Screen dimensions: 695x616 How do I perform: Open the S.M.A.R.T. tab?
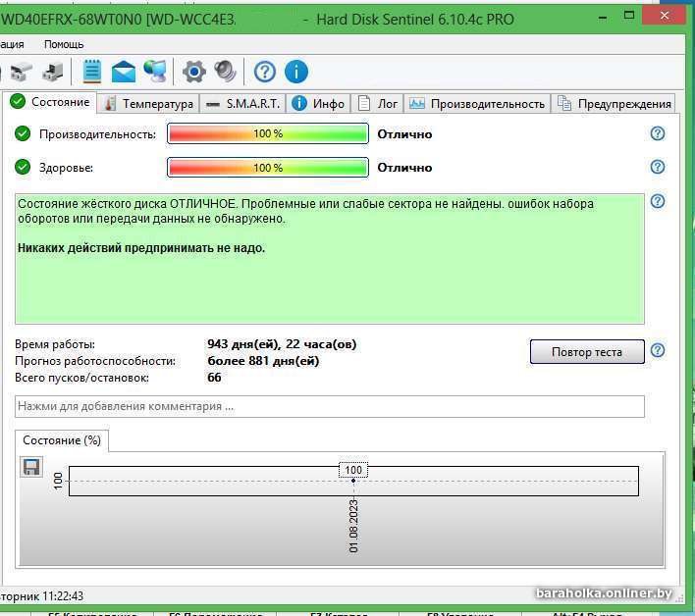(242, 104)
